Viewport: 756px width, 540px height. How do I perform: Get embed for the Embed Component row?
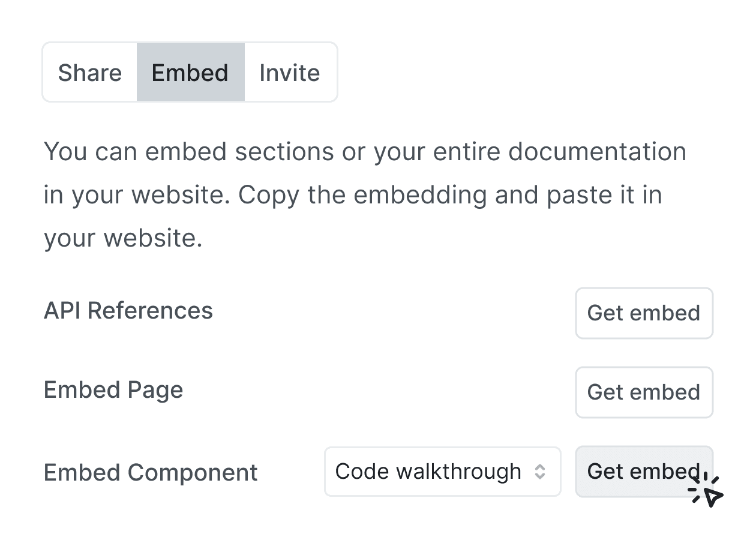(644, 472)
